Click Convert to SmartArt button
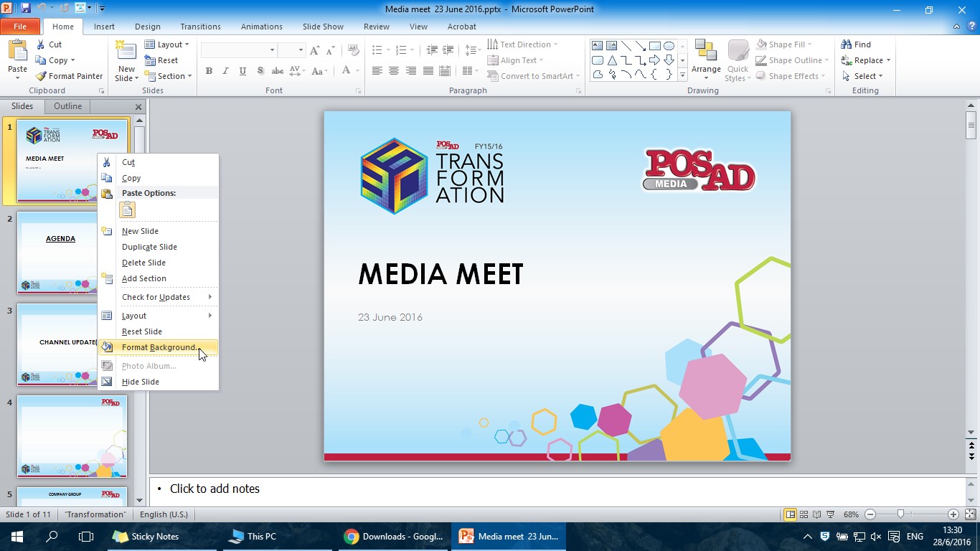980x551 pixels. 534,76
